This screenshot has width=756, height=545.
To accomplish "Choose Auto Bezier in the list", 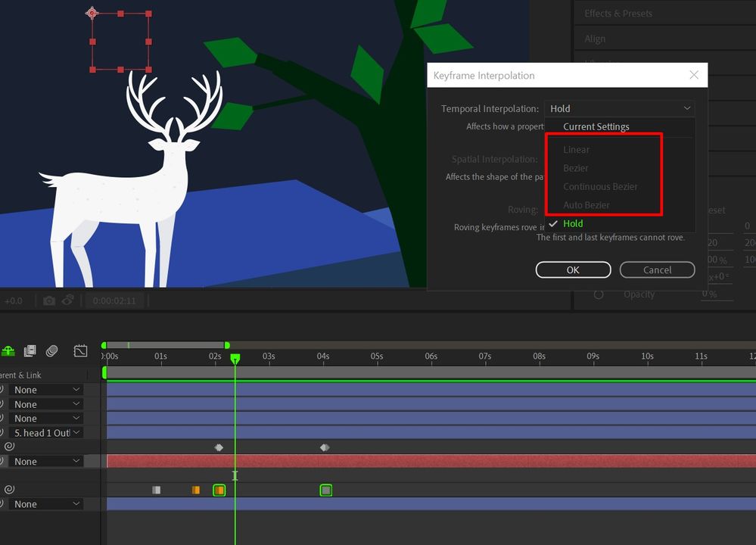I will [x=586, y=205].
